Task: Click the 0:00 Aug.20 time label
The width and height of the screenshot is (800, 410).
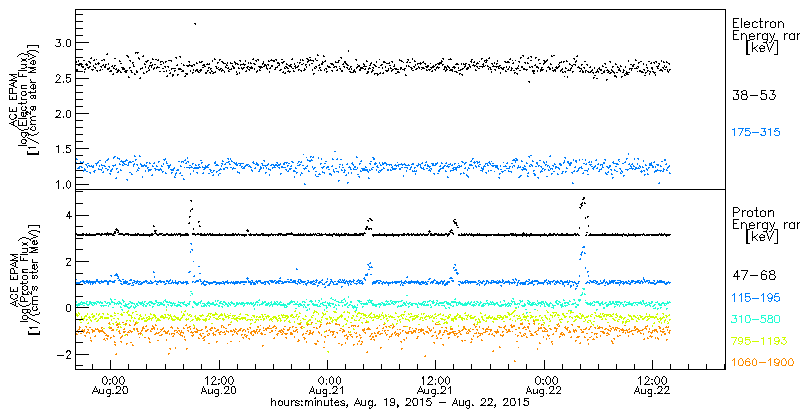Action: coord(111,385)
